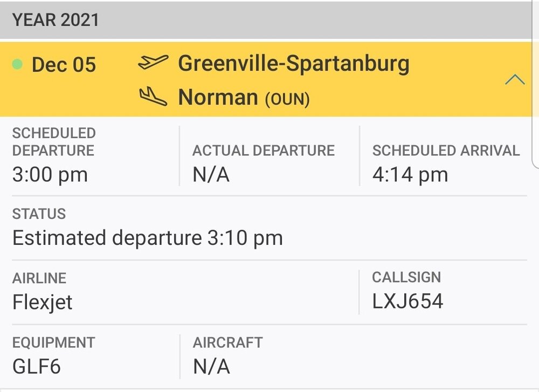Click the scheduled arrival 4:14 pm time
This screenshot has height=392, width=539.
click(410, 175)
